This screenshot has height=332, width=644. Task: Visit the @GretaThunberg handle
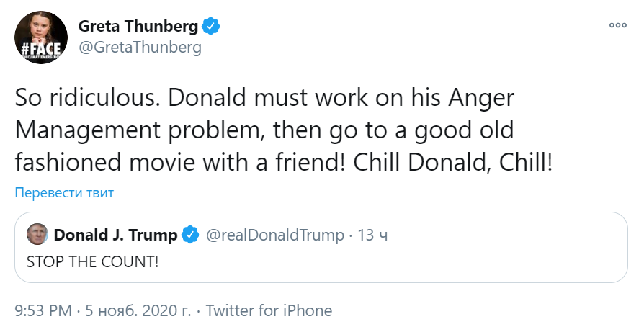pyautogui.click(x=139, y=48)
